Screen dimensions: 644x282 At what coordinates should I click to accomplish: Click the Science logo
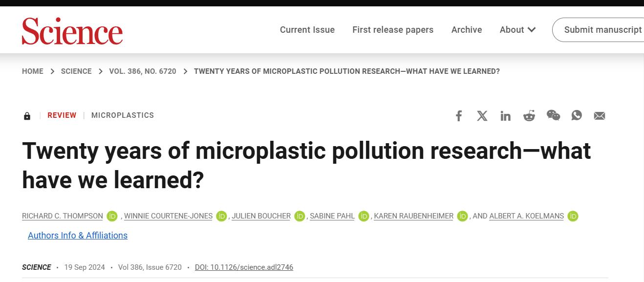click(72, 31)
